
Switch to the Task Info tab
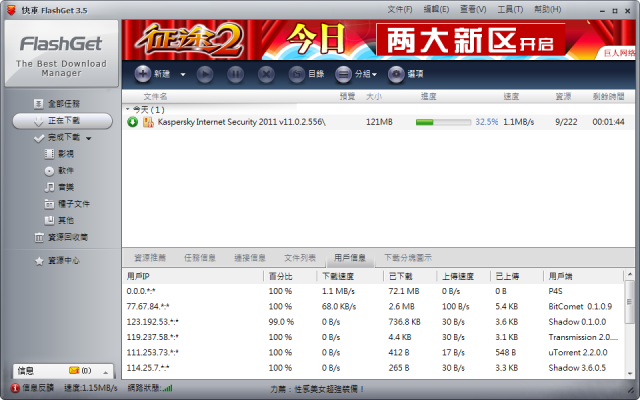tap(200, 258)
